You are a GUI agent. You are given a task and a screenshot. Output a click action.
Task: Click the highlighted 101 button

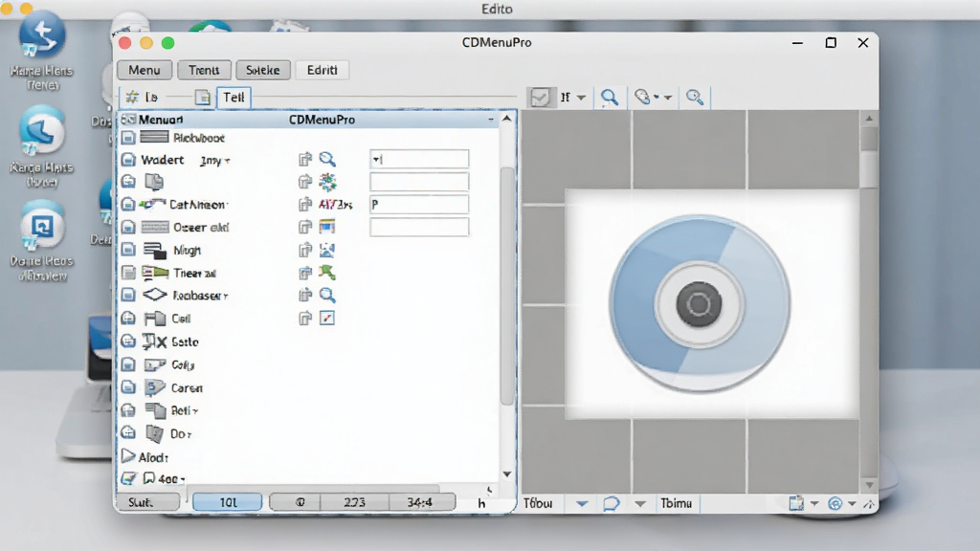point(228,502)
